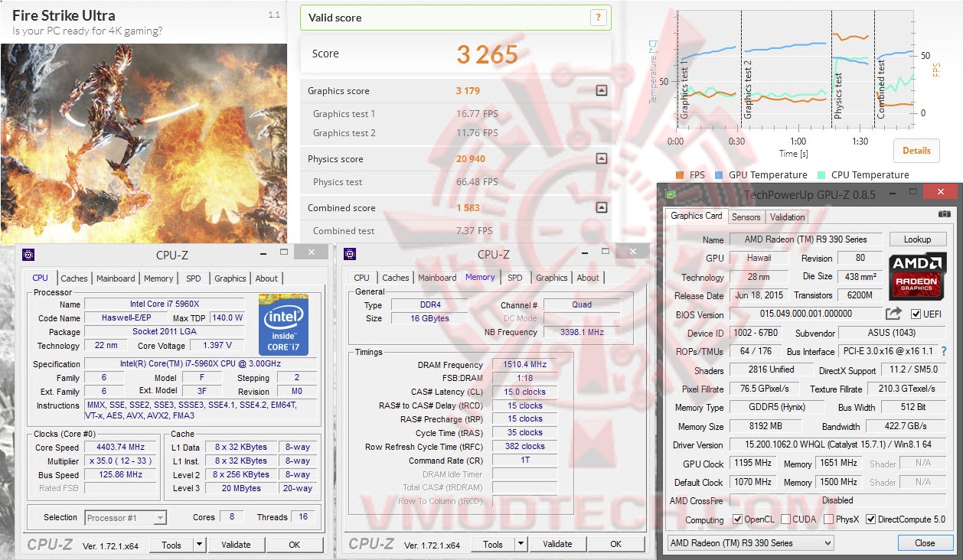
Task: Click the Bus Speed value 125.86 MHz
Action: [x=120, y=475]
